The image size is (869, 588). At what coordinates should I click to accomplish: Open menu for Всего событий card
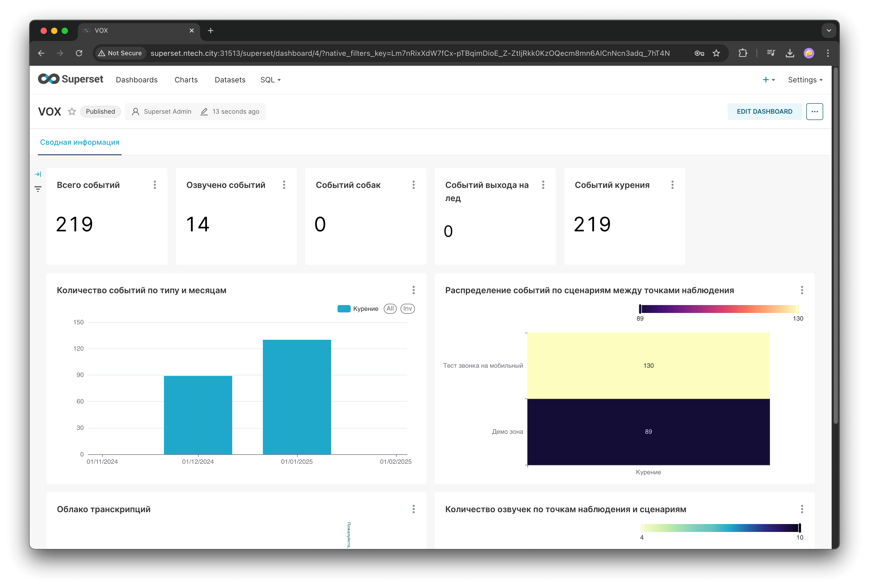154,185
